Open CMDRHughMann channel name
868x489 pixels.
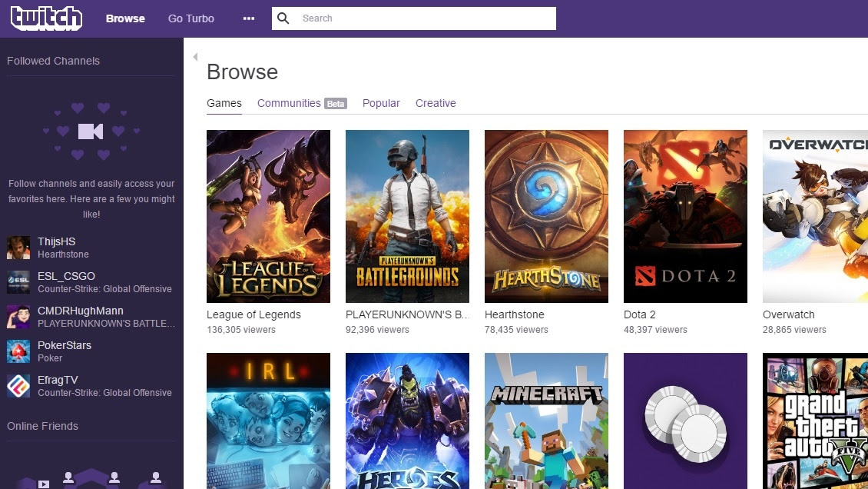click(x=80, y=311)
